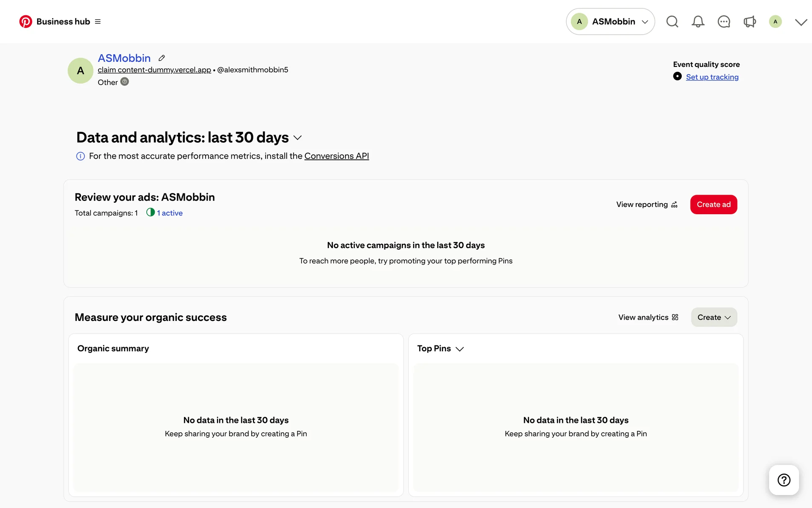Click the small profile avatar in header
Image resolution: width=812 pixels, height=508 pixels.
tap(775, 22)
